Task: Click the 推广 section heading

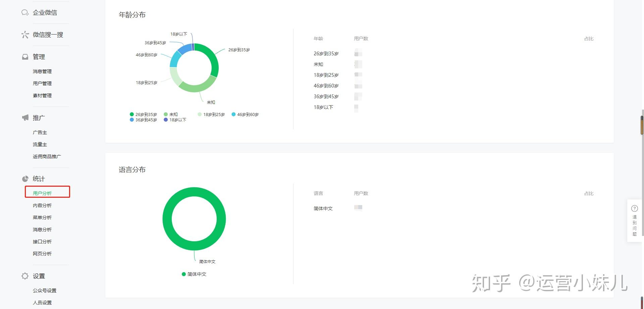Action: coord(39,118)
